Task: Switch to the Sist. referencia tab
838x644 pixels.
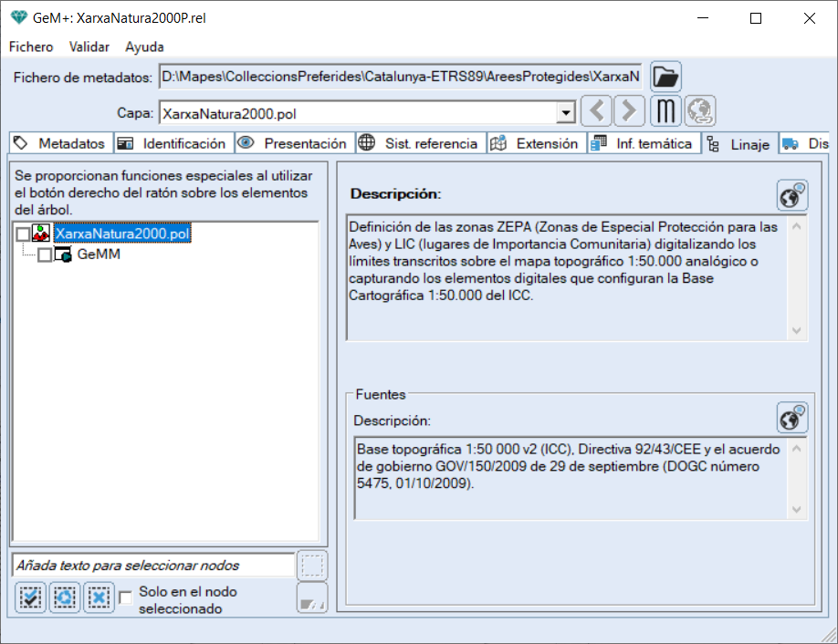Action: click(419, 143)
